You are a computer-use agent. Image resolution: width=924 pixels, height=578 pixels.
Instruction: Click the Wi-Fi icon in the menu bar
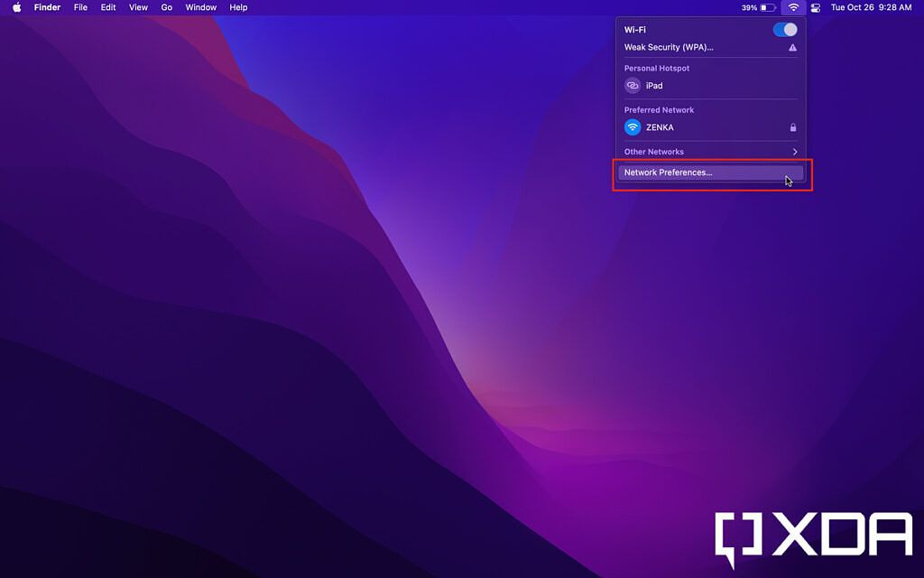(792, 7)
